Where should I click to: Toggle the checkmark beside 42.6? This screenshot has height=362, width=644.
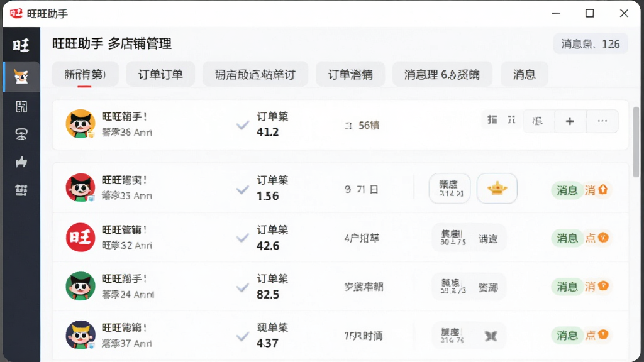pos(243,238)
